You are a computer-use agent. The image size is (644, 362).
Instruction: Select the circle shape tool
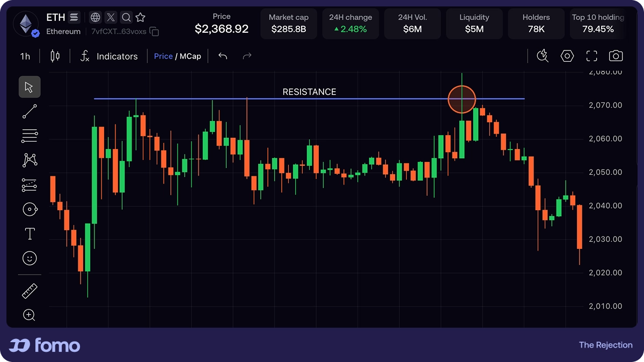click(x=30, y=209)
